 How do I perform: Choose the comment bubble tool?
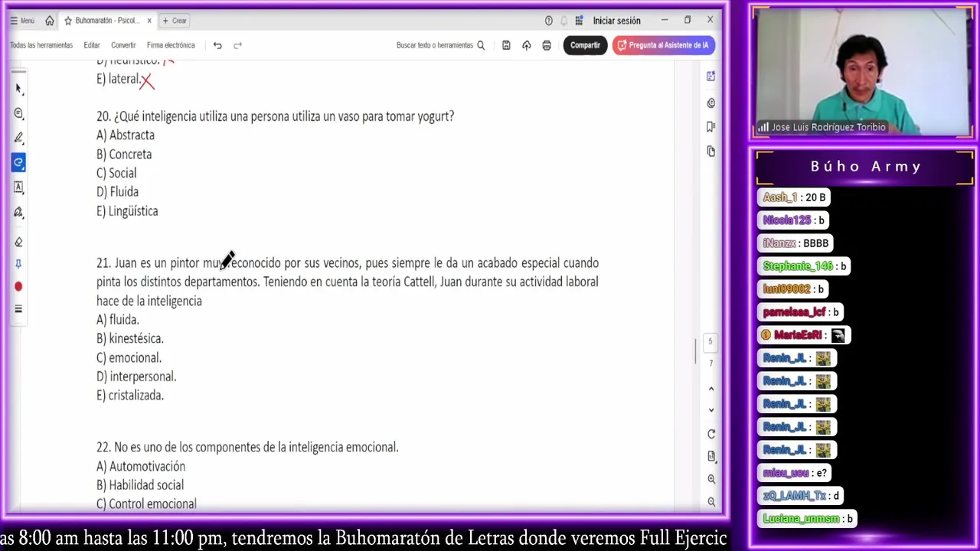pyautogui.click(x=18, y=113)
